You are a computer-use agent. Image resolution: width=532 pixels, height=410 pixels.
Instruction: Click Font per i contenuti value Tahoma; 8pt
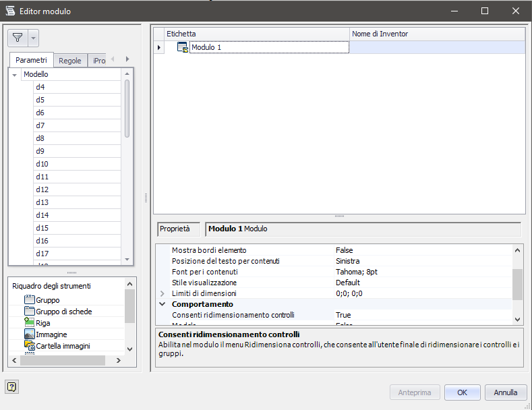(x=357, y=272)
